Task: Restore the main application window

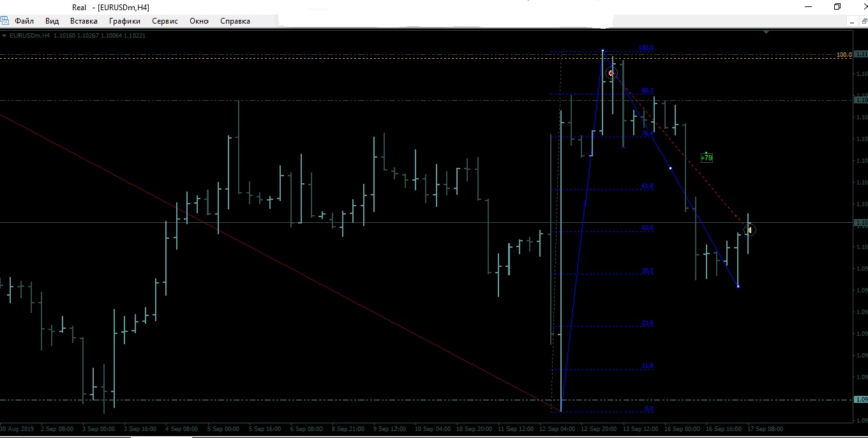Action: pos(837,6)
